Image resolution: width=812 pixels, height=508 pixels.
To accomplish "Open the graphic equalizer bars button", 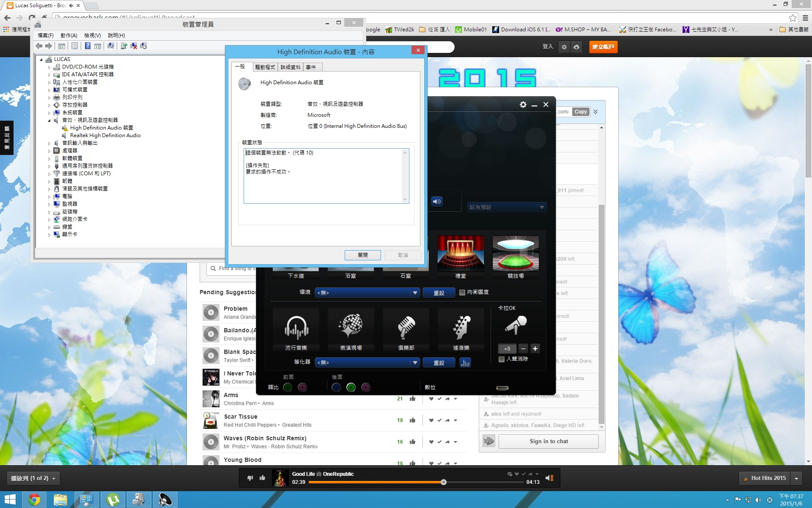I will tap(465, 363).
